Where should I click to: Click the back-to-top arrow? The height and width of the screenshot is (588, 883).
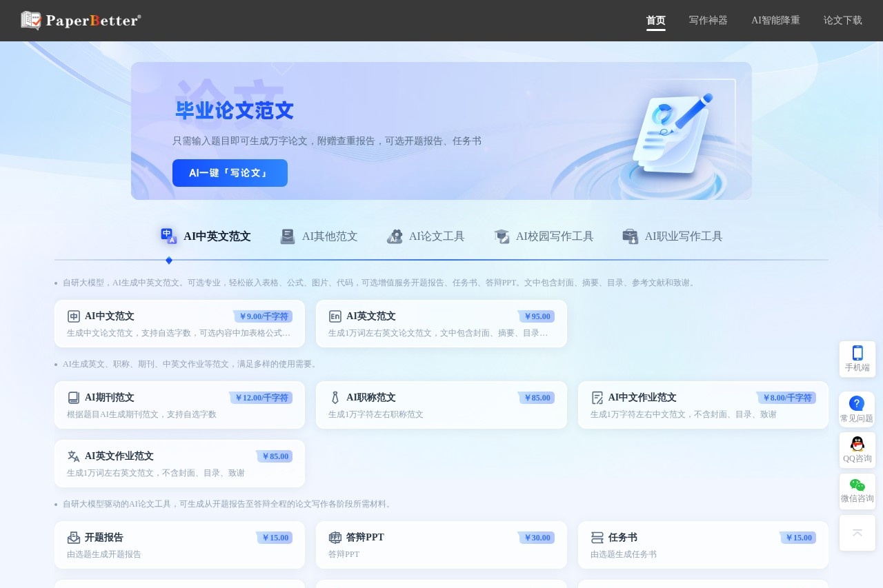pos(857,533)
